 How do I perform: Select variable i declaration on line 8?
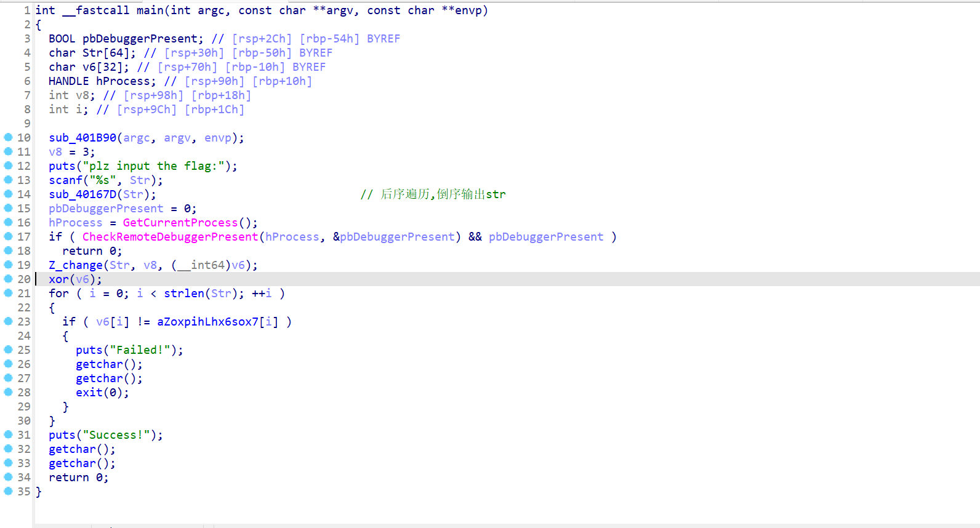pyautogui.click(x=79, y=110)
